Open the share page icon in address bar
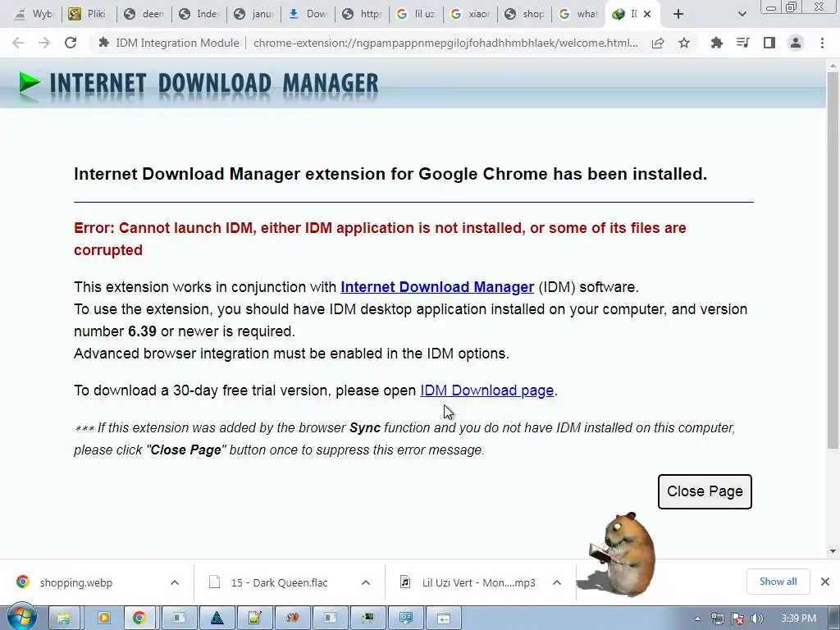This screenshot has width=840, height=630. pos(658,43)
